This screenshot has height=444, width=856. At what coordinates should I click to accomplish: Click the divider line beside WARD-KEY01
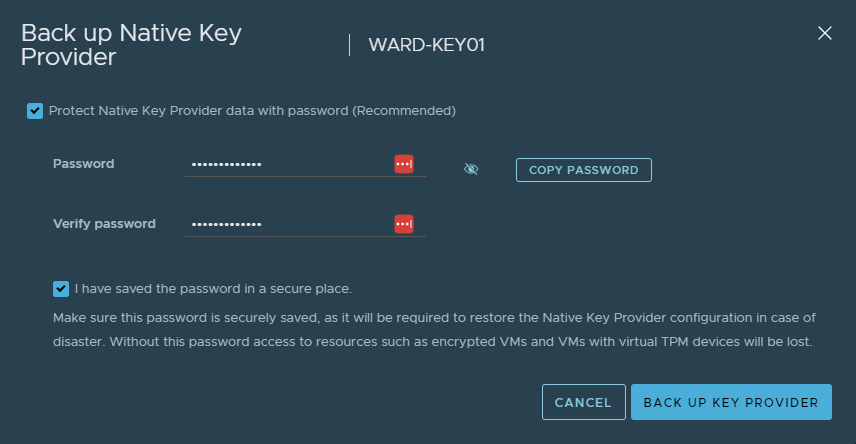349,45
